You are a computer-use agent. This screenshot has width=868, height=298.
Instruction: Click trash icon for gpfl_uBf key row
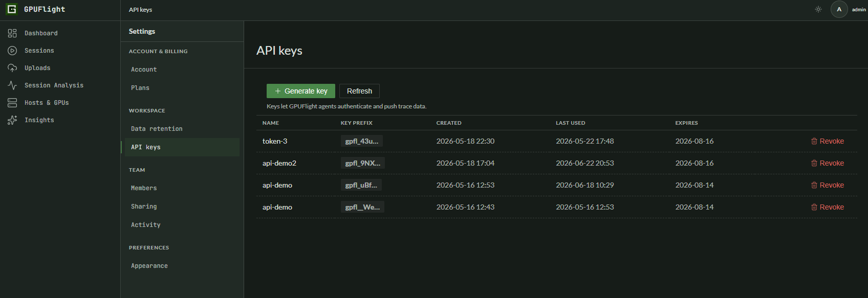814,185
